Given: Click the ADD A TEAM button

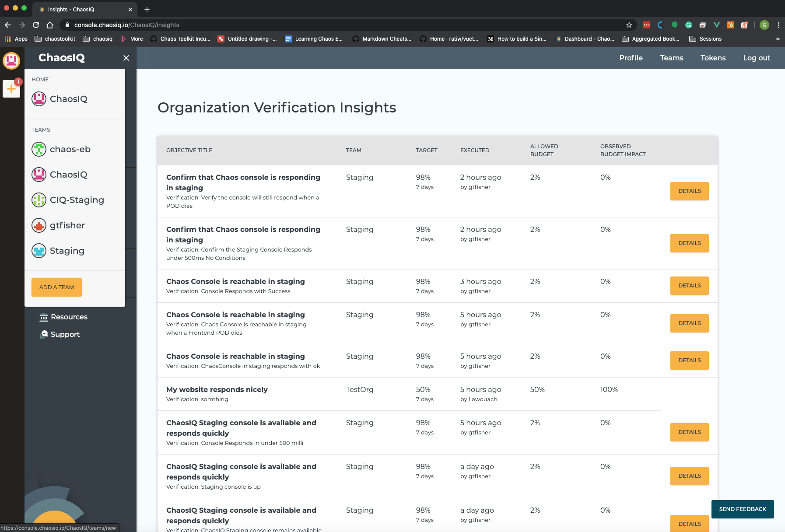Looking at the screenshot, I should point(56,287).
